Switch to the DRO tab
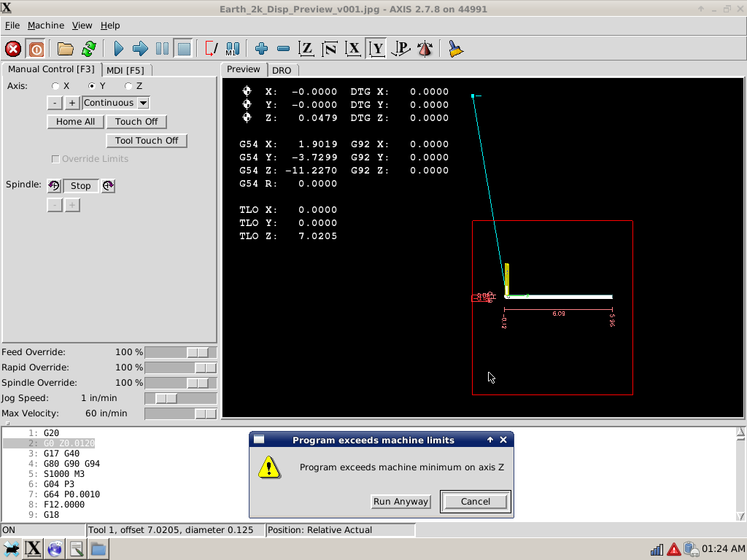747x560 pixels. coord(282,71)
